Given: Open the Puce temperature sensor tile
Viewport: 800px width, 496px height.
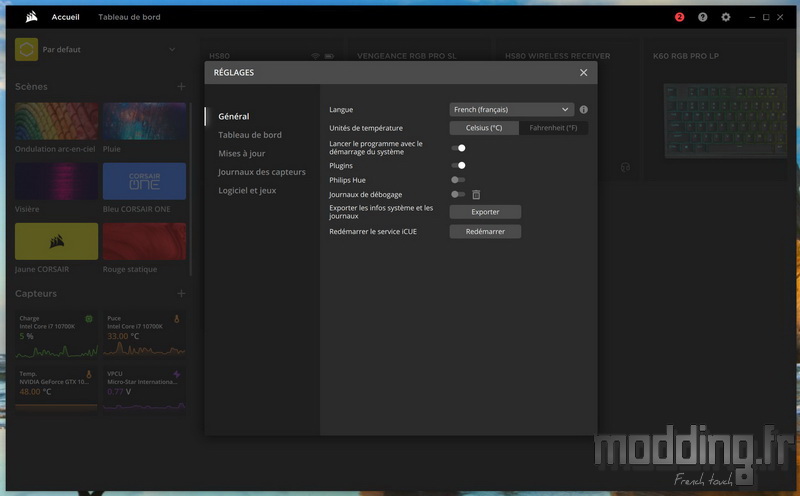Looking at the screenshot, I should pos(144,335).
